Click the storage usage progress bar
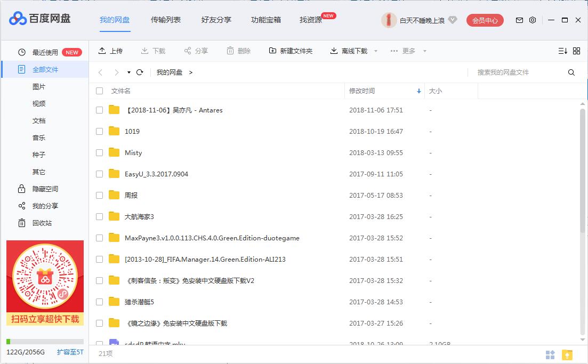 click(x=45, y=342)
